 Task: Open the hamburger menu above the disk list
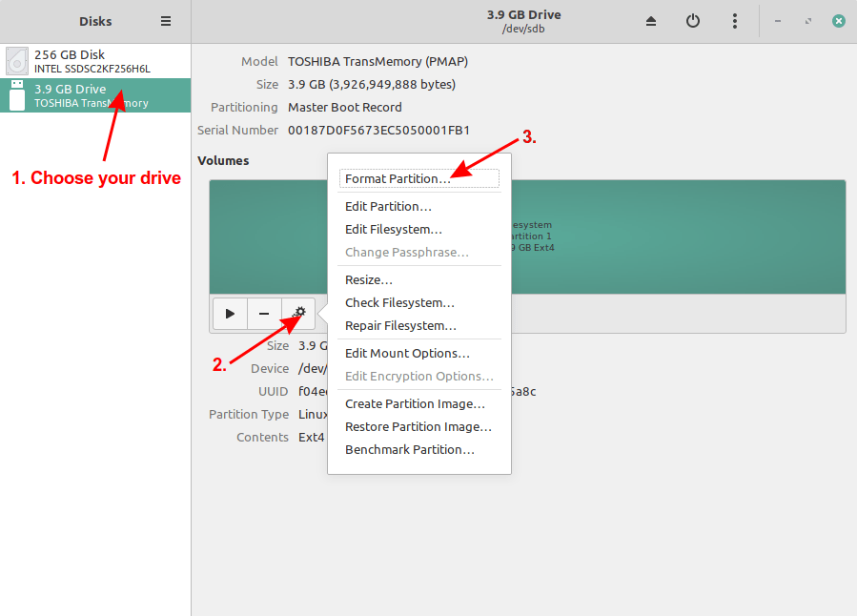click(165, 20)
